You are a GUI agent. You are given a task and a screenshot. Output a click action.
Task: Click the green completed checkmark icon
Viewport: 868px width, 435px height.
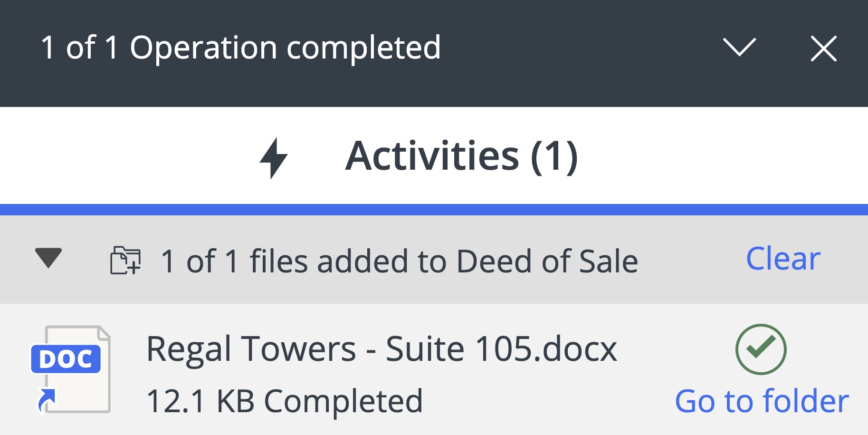(x=761, y=349)
